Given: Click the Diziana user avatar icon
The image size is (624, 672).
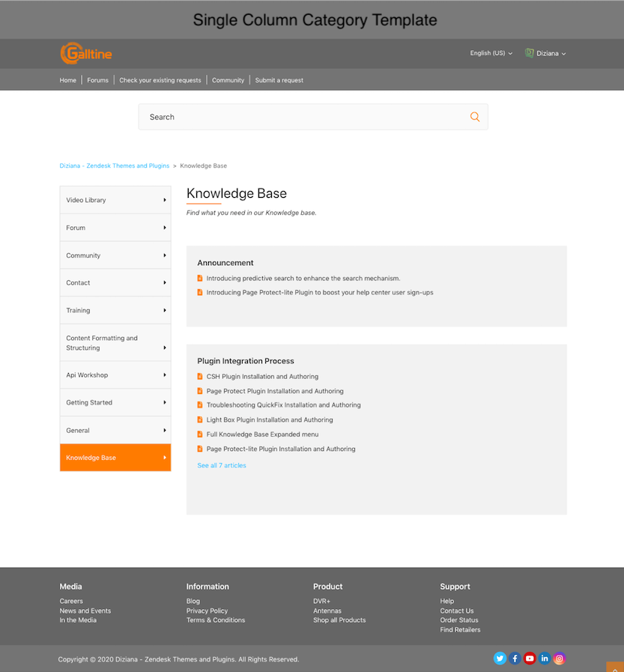Looking at the screenshot, I should [530, 53].
